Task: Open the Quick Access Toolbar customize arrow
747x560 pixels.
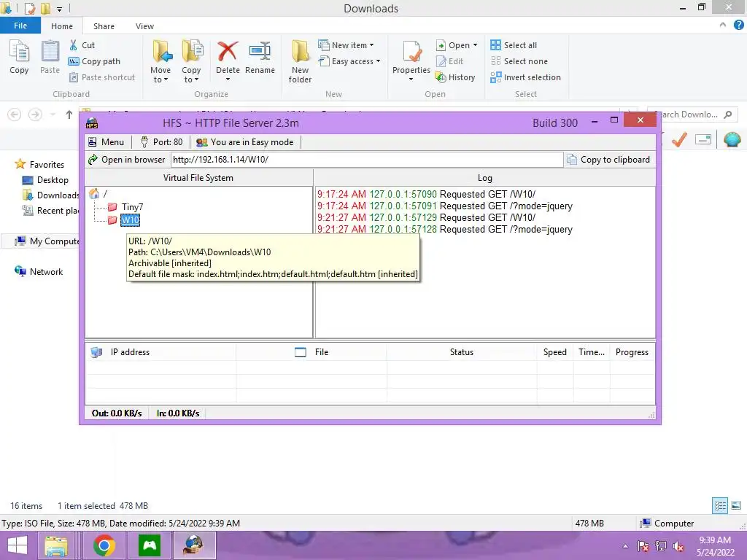Action: click(x=60, y=9)
